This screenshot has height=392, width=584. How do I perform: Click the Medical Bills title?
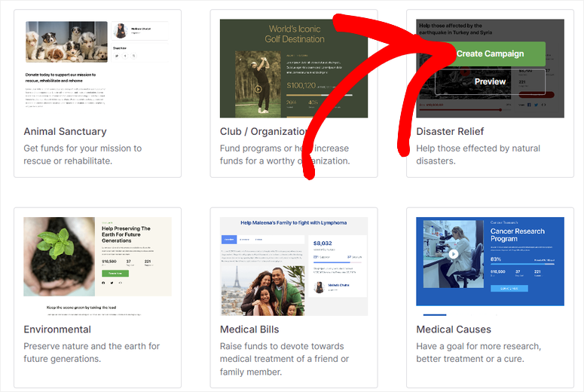click(x=249, y=329)
